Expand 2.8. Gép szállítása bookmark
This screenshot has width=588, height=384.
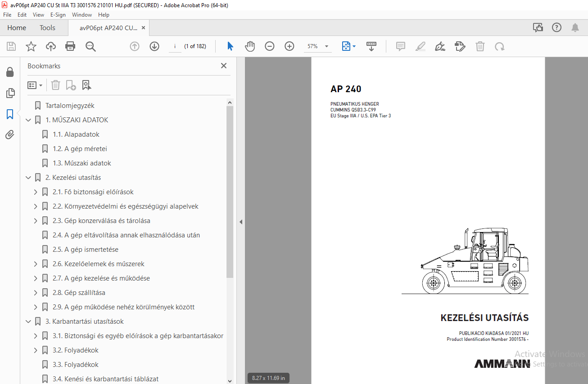tap(36, 293)
